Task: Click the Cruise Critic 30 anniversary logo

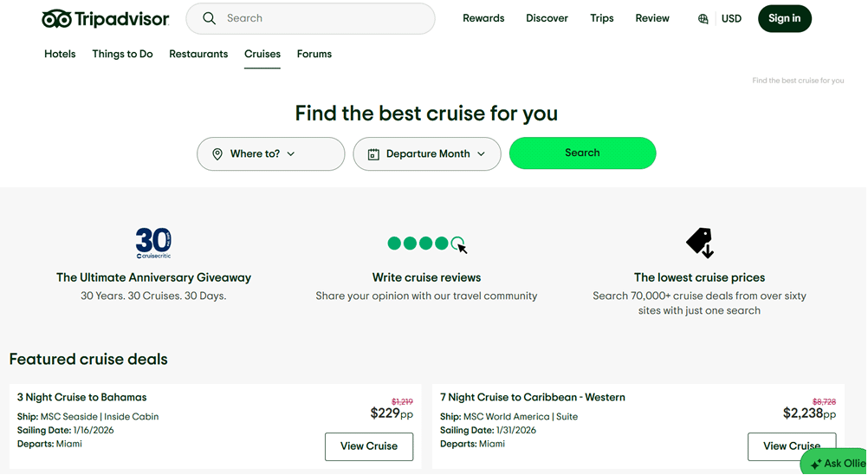Action: click(x=153, y=243)
